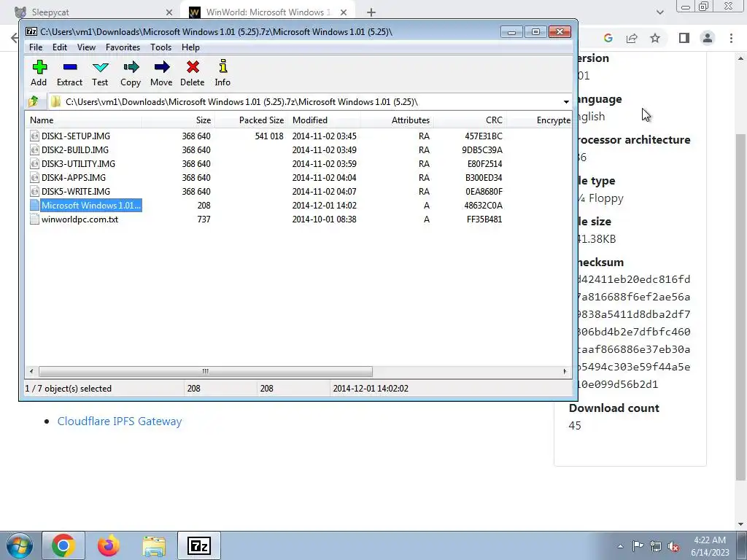Click the DISK2-BUILD.IMG file icon
Screen dimensions: 747x560
point(34,149)
